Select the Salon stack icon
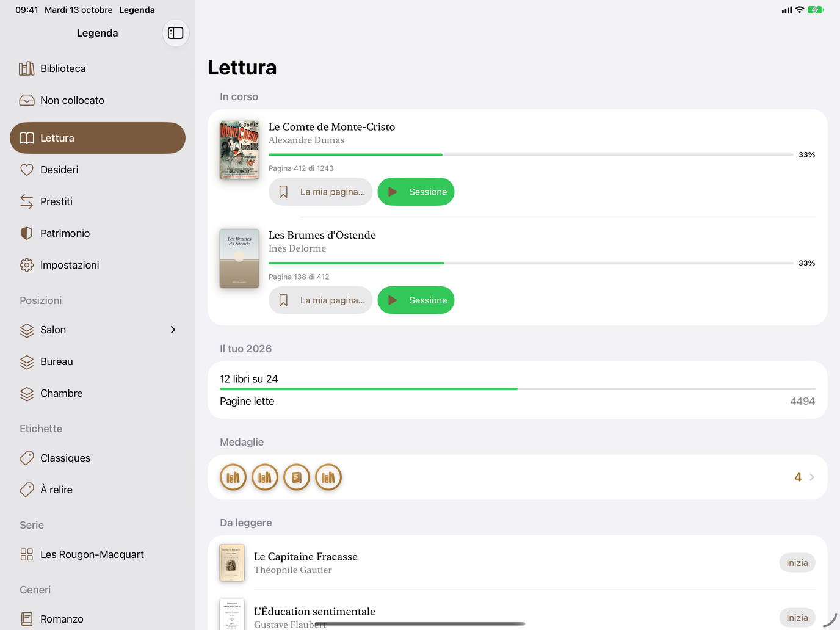The height and width of the screenshot is (630, 840). 27,330
